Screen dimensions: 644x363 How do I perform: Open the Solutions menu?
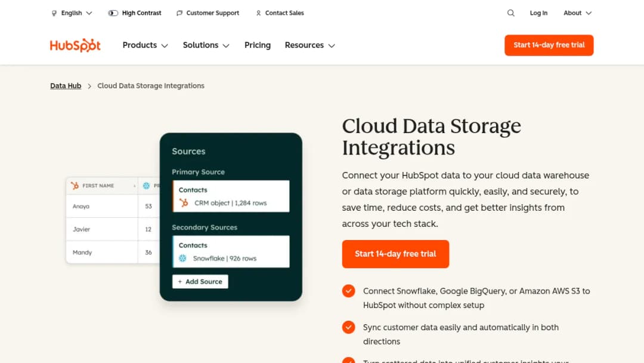[x=206, y=45]
